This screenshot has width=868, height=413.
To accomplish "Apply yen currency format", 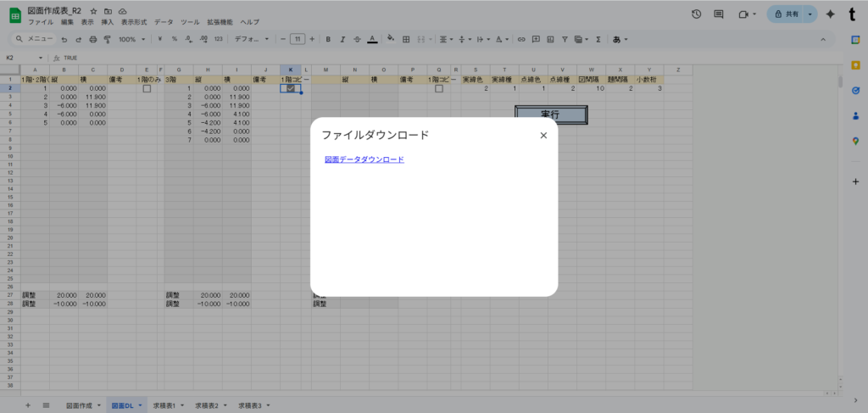I will point(160,39).
